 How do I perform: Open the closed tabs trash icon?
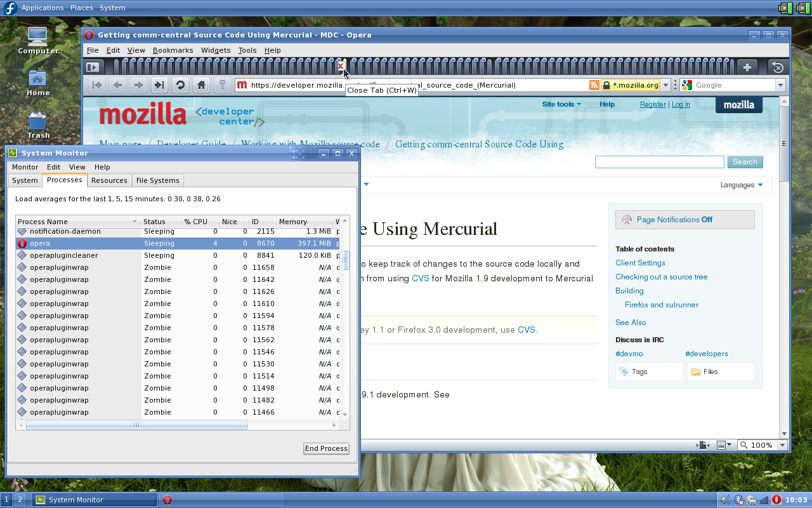(778, 67)
